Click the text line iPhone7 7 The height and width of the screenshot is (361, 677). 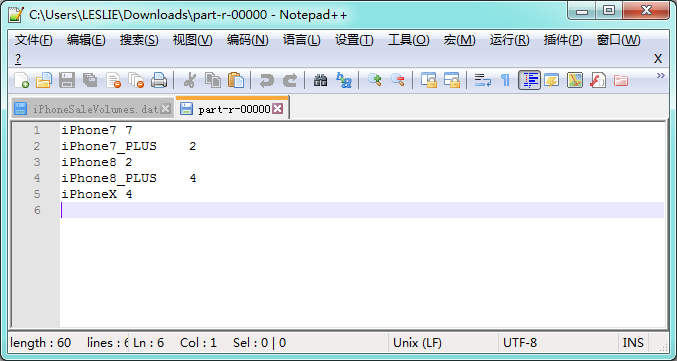coord(97,130)
